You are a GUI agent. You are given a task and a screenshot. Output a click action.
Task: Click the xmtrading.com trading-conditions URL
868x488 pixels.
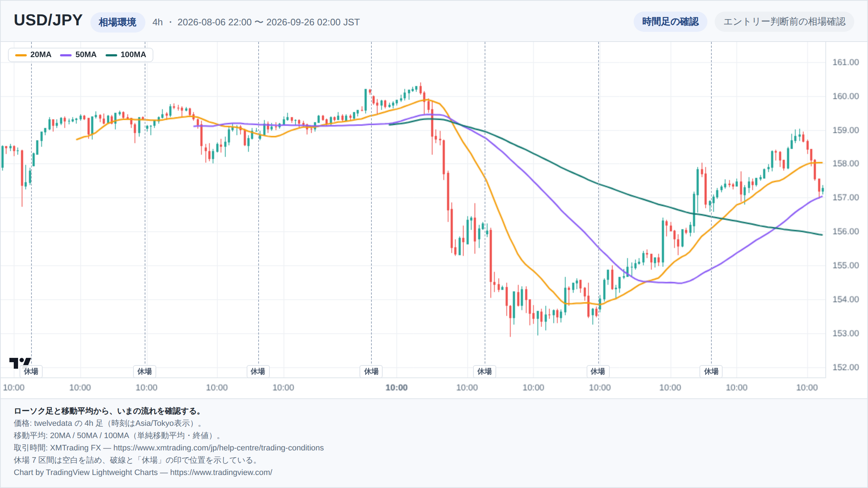click(x=218, y=448)
